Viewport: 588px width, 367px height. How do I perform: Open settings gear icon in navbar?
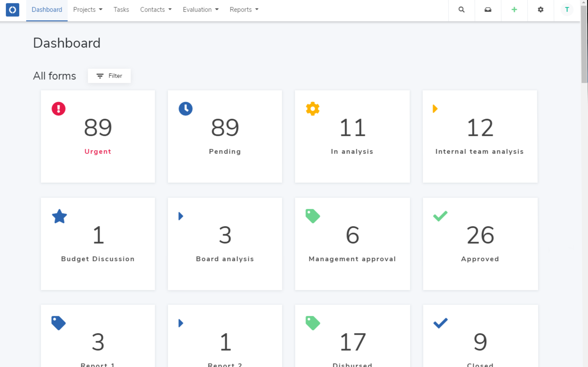(x=540, y=10)
